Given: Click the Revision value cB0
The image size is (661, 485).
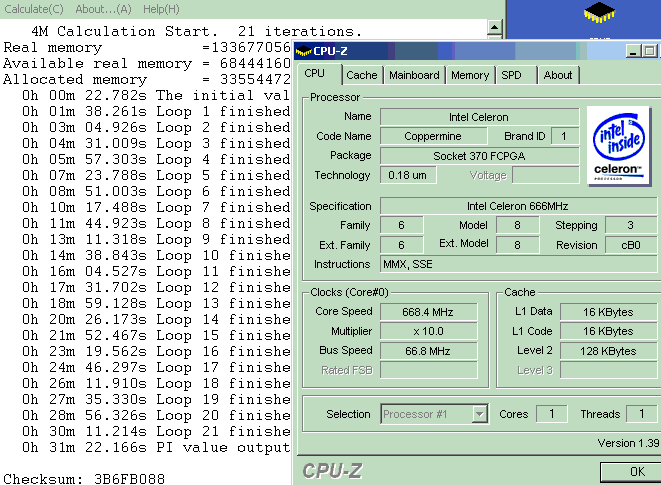Looking at the screenshot, I should 631,245.
